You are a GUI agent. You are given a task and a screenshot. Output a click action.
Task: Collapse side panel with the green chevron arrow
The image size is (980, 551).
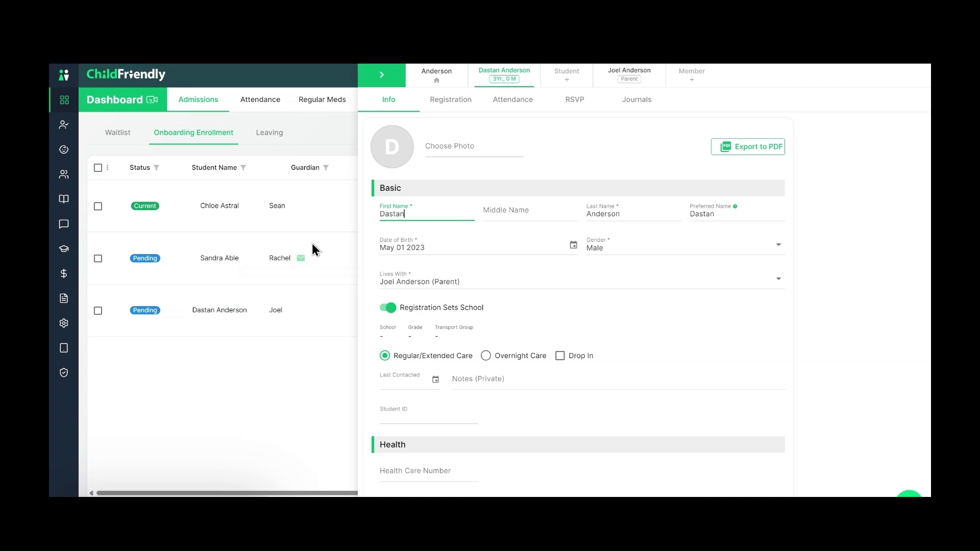[382, 75]
